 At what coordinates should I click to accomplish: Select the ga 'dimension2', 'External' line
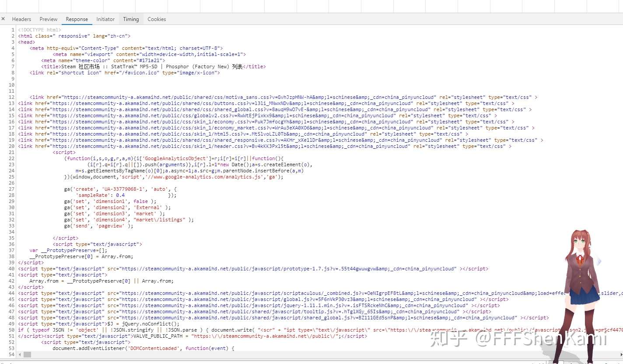tap(117, 207)
